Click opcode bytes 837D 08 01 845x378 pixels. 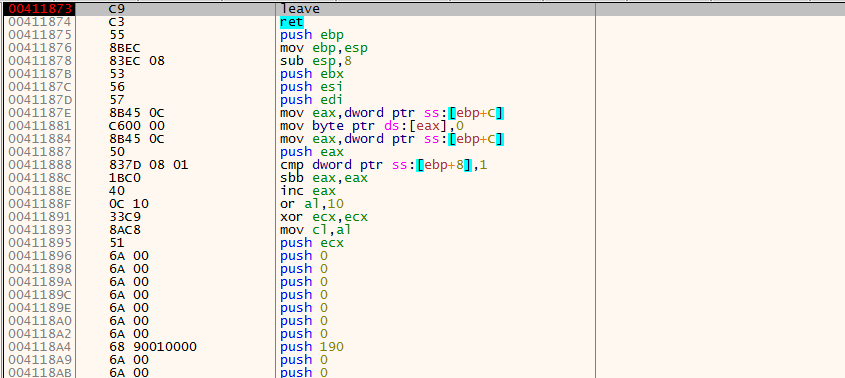coord(148,165)
